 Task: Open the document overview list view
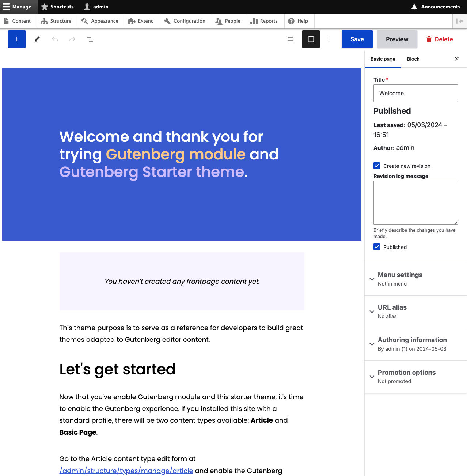coord(90,39)
